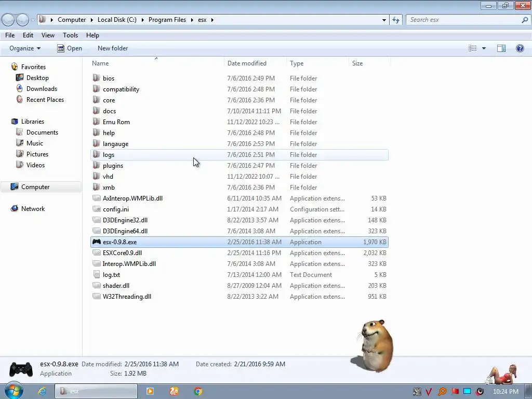The width and height of the screenshot is (532, 399).
Task: Select Documents in Libraries
Action: (x=42, y=132)
